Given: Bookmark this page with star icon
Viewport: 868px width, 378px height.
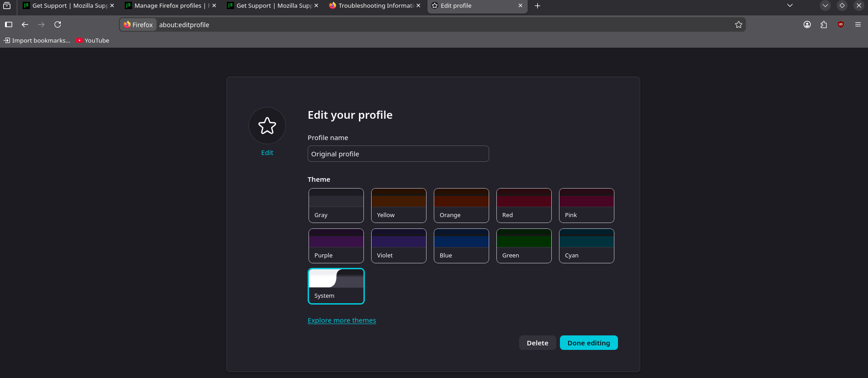Looking at the screenshot, I should tap(738, 24).
